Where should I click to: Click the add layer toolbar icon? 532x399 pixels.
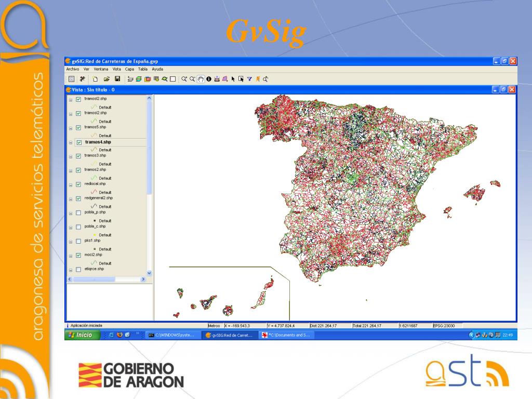(130, 79)
